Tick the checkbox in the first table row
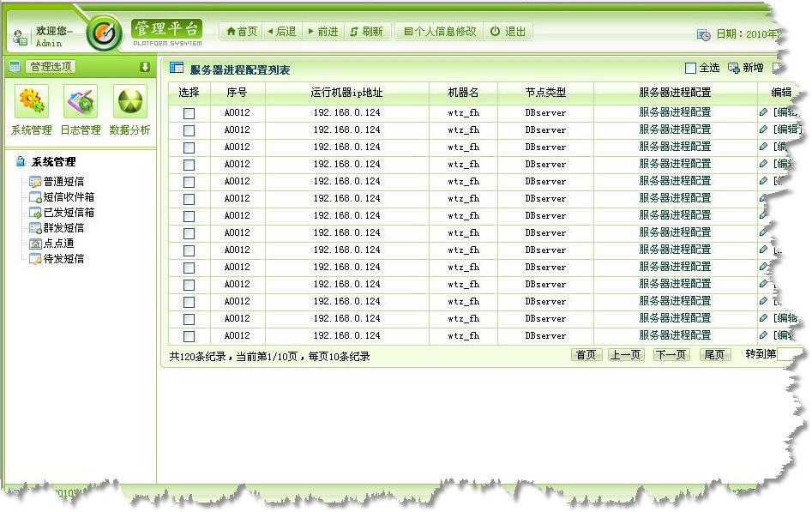Image resolution: width=812 pixels, height=512 pixels. [x=189, y=113]
